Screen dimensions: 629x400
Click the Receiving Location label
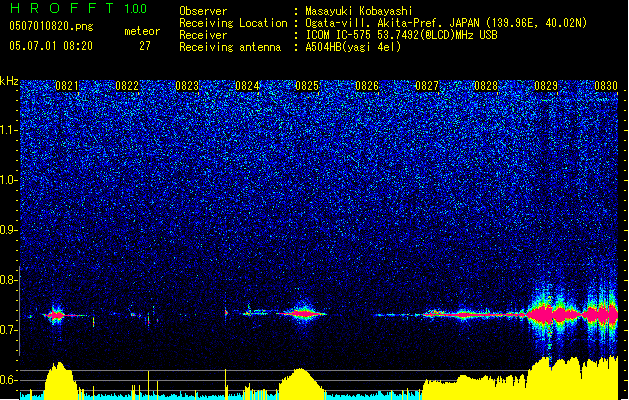(x=233, y=23)
